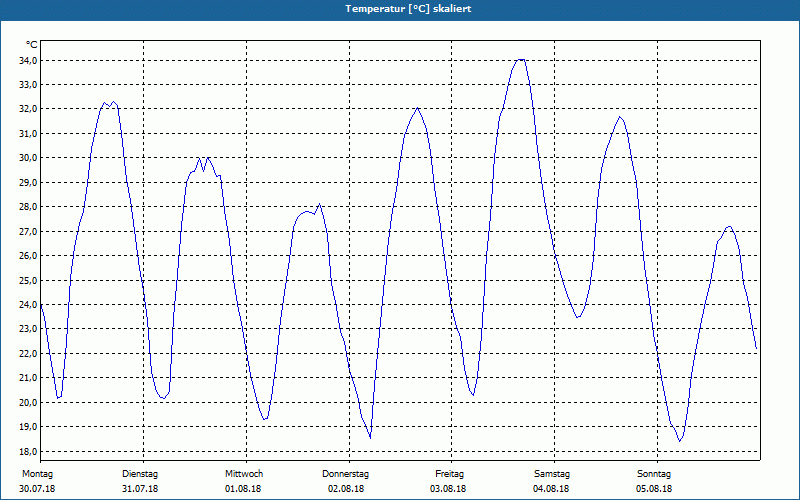Click the 25,0 axis value
This screenshot has height=500, width=800.
[x=28, y=281]
